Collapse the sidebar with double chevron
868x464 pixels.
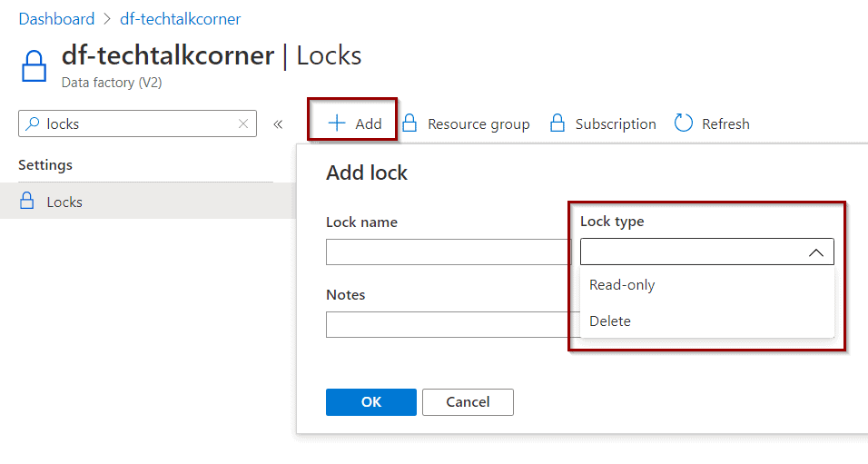pos(278,124)
